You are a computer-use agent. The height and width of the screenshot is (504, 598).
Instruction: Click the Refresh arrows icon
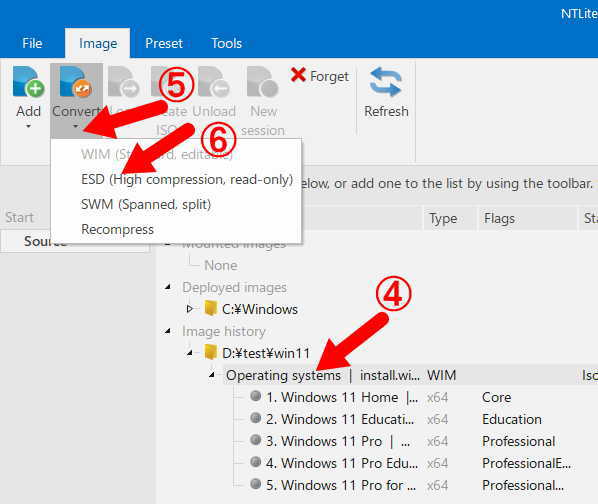pos(386,82)
